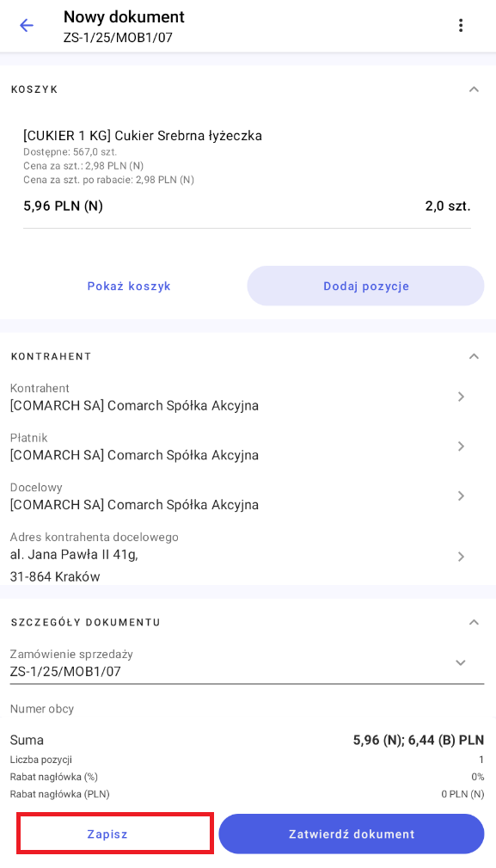
Task: Collapse the KOSZYK section
Action: (474, 89)
